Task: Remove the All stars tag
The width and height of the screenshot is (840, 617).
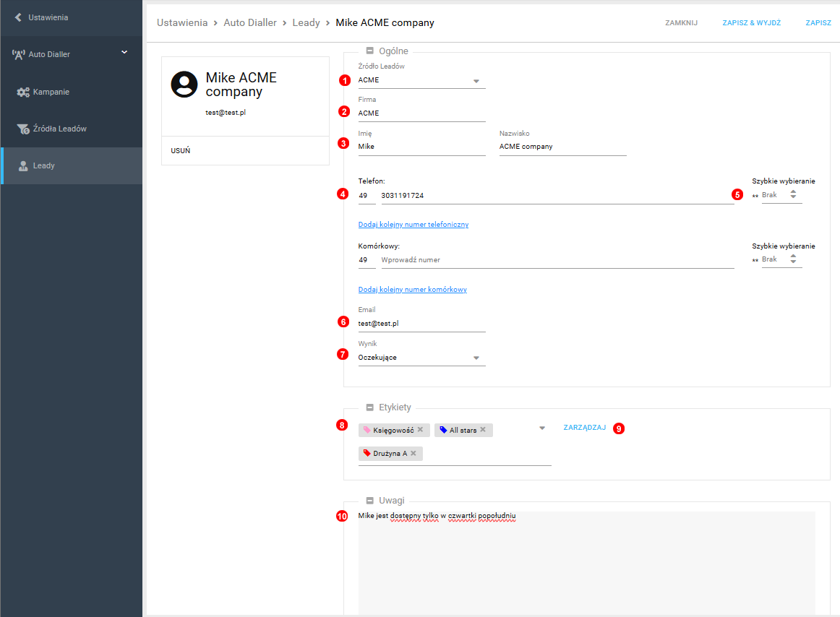Action: coord(483,429)
